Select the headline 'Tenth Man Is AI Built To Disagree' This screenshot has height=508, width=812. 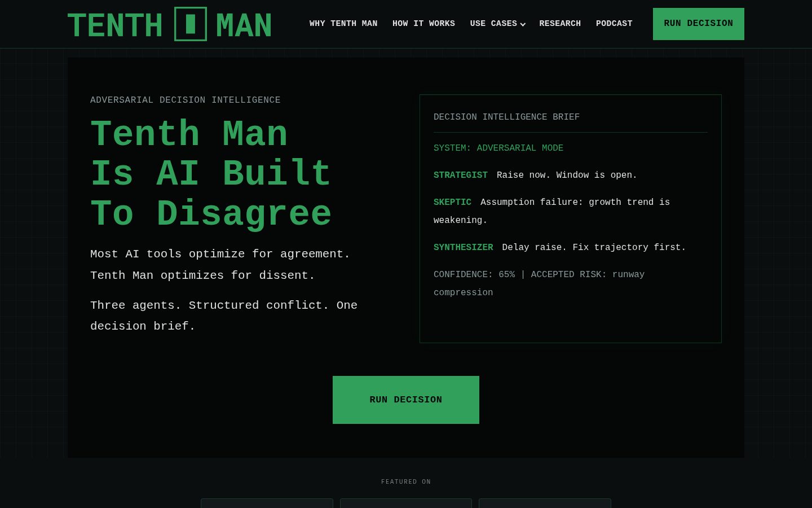point(211,174)
